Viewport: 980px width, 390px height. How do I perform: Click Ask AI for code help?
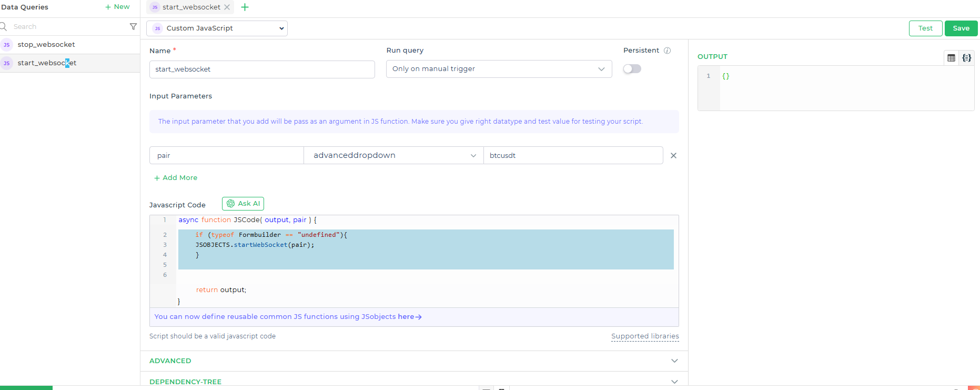pyautogui.click(x=243, y=204)
